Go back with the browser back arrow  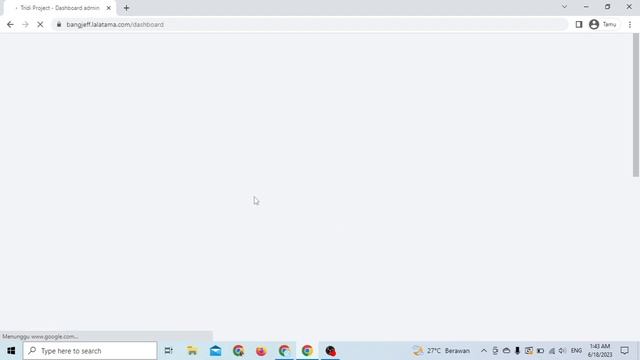tap(10, 24)
